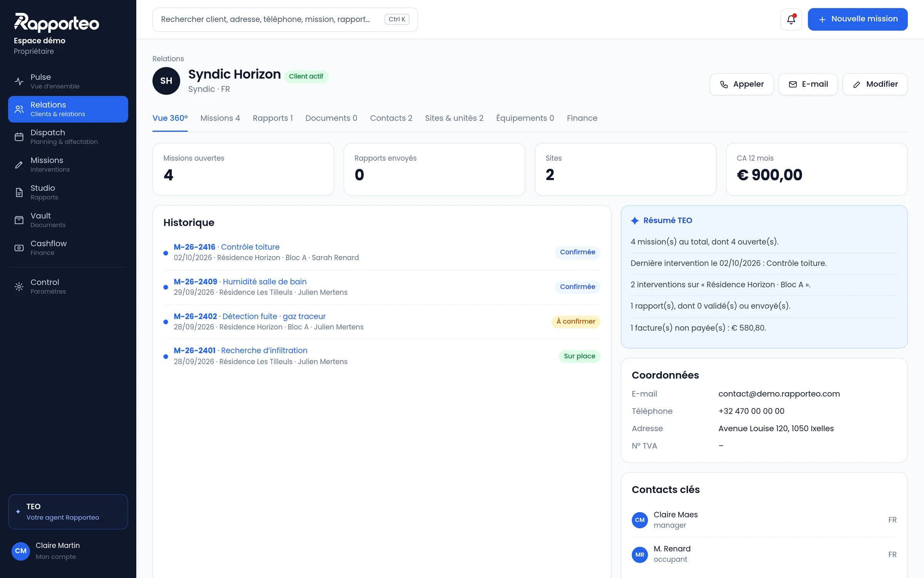The width and height of the screenshot is (924, 578).
Task: Click Claire Maes CM contact avatar
Action: [640, 520]
